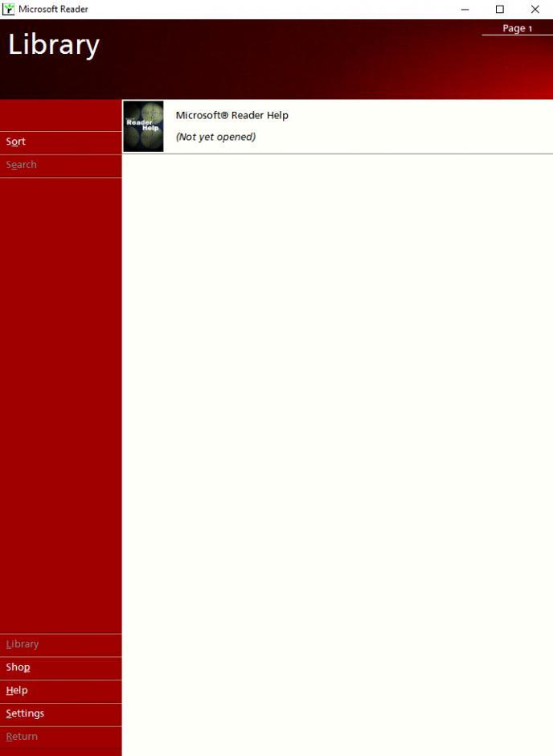Screen dimensions: 553x756
Task: Open the Shop section
Action: pyautogui.click(x=18, y=668)
